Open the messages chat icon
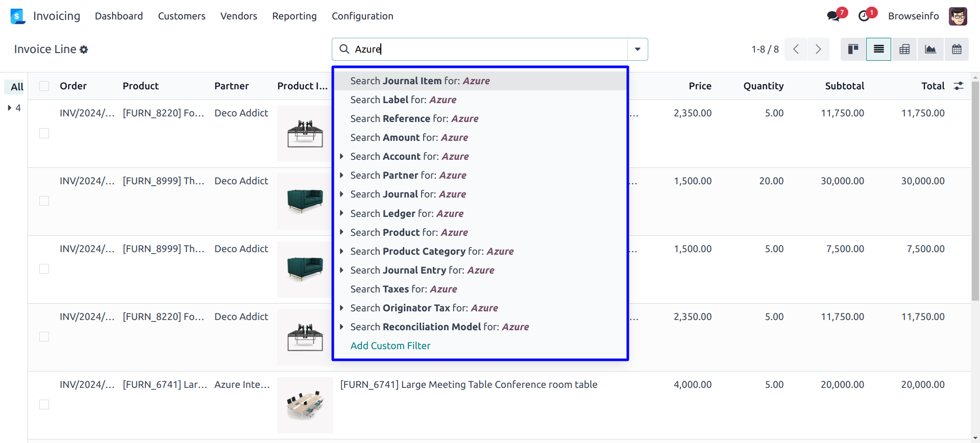980x443 pixels. (834, 16)
